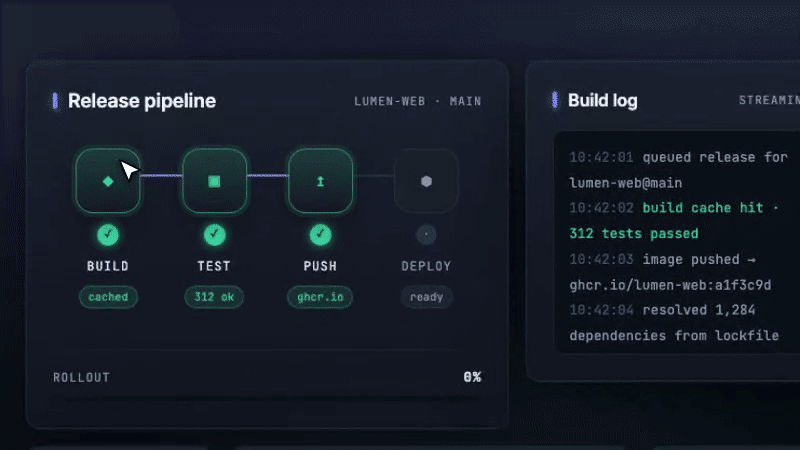Click the '10:42:03' log timestamp
800x450 pixels.
tap(602, 259)
